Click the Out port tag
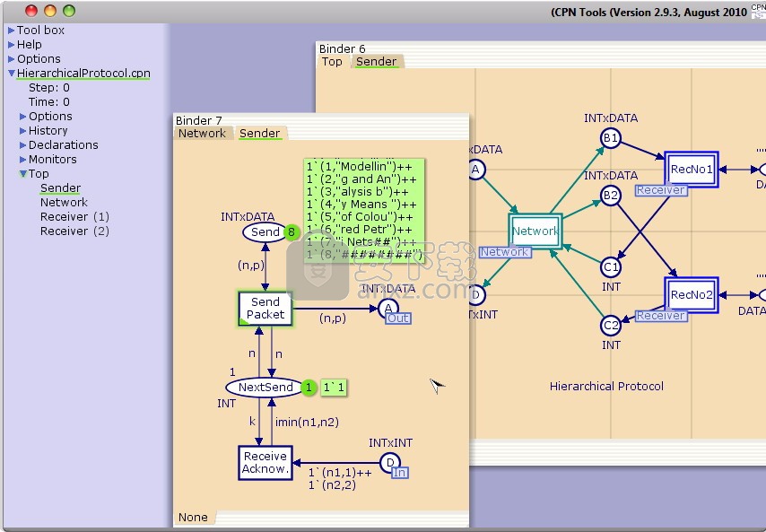 (x=398, y=318)
